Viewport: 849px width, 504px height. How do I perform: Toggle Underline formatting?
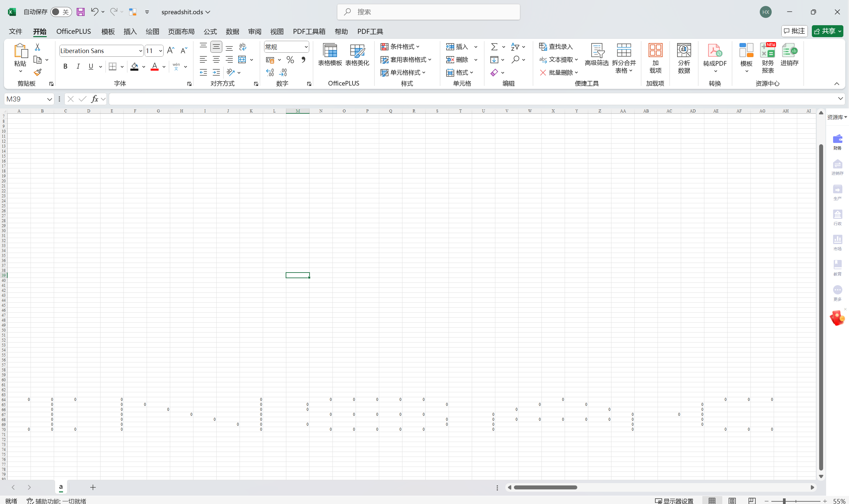(x=91, y=66)
